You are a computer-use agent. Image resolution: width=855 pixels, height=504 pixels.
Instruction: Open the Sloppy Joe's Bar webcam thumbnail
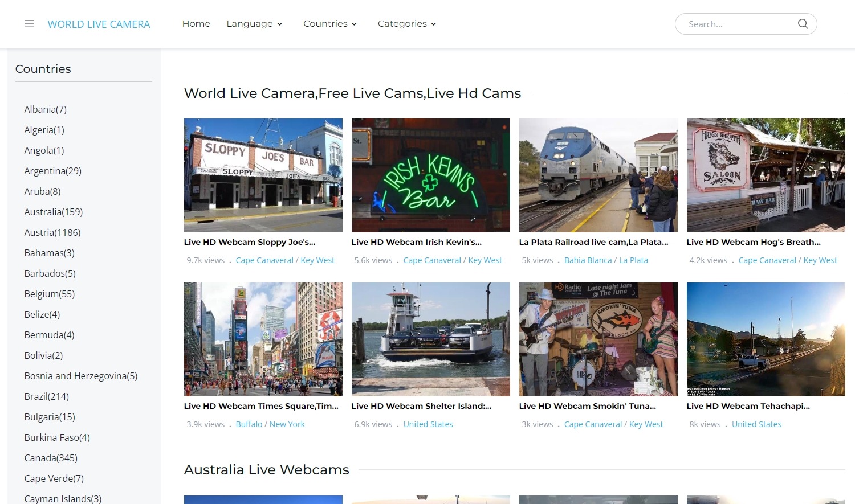(263, 175)
